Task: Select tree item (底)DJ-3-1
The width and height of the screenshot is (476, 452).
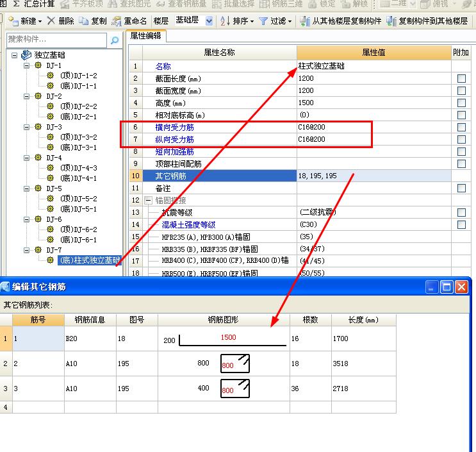Action: coord(79,147)
